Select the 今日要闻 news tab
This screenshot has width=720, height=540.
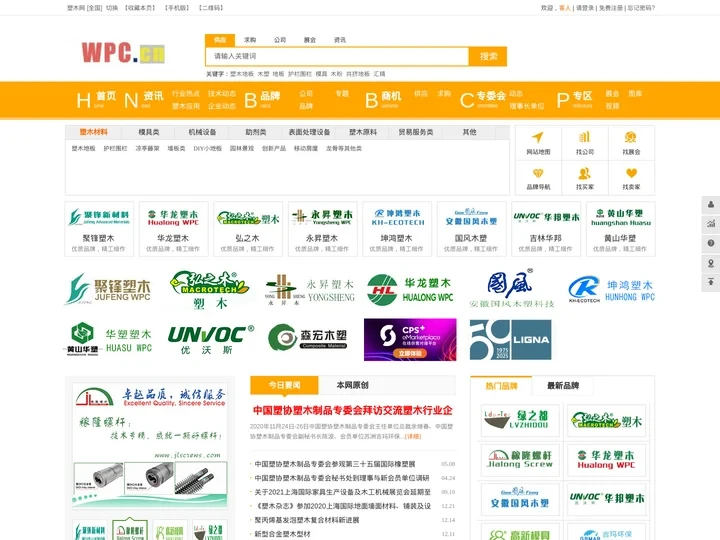(284, 385)
